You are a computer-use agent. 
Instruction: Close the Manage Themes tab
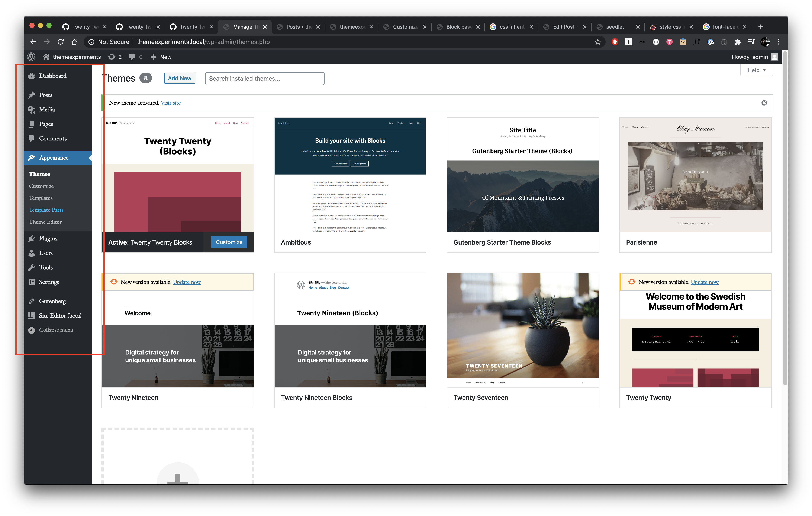click(x=265, y=27)
